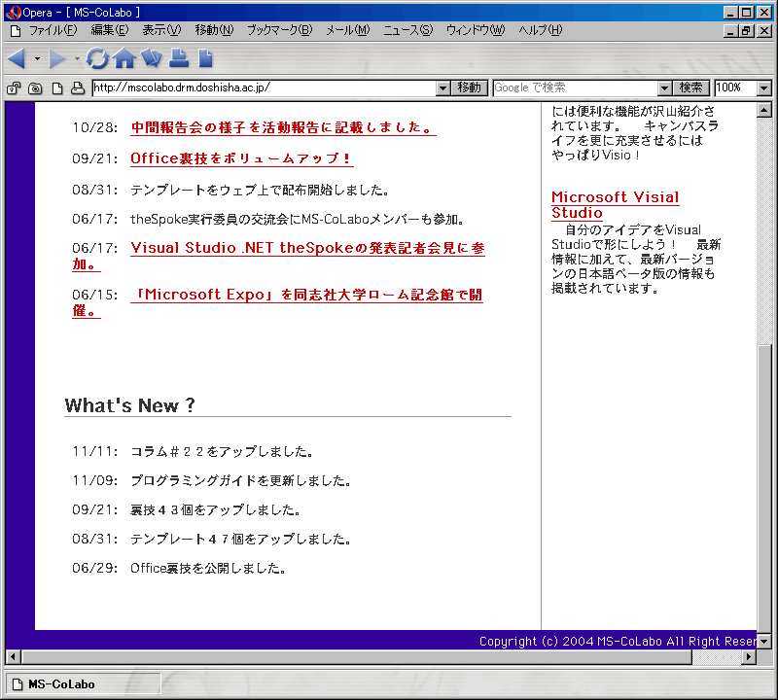Open the 表示(V) menu
Screen dimensions: 778x700
tap(161, 30)
